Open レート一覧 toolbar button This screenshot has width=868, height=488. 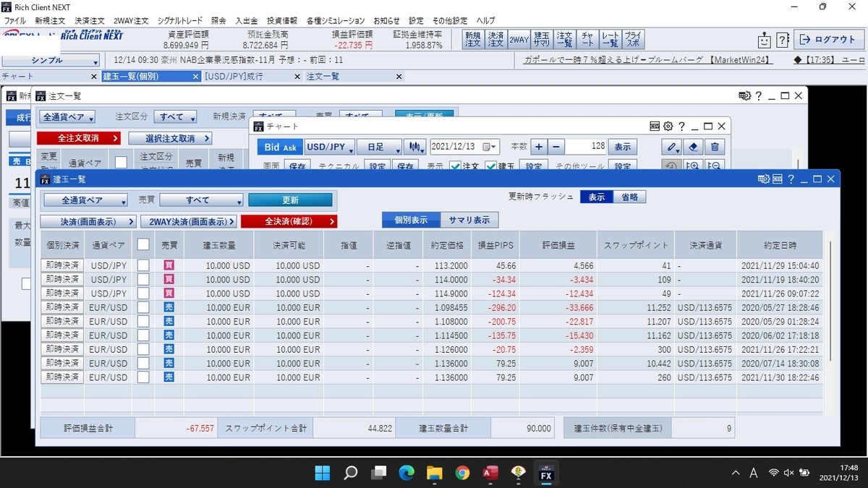[x=610, y=40]
